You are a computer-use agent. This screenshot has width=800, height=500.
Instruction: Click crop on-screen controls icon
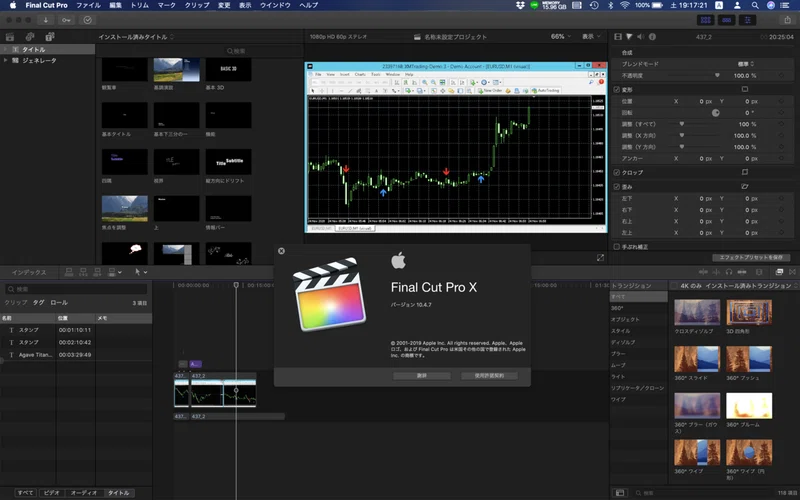click(x=744, y=172)
